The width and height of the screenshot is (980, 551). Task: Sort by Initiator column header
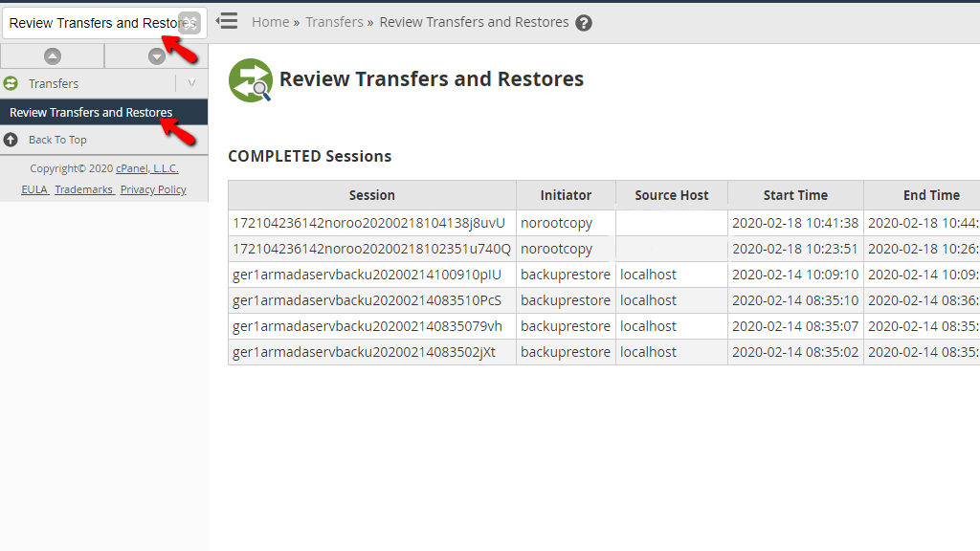pyautogui.click(x=566, y=195)
